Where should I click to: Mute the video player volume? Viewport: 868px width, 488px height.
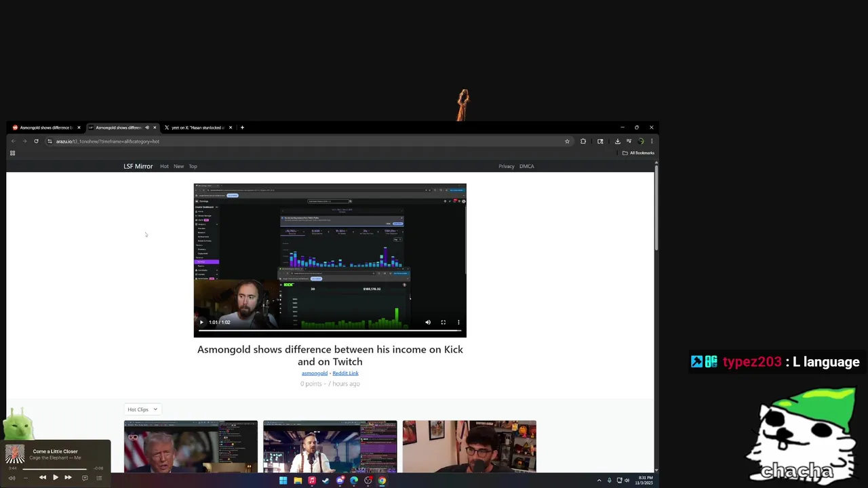point(428,323)
